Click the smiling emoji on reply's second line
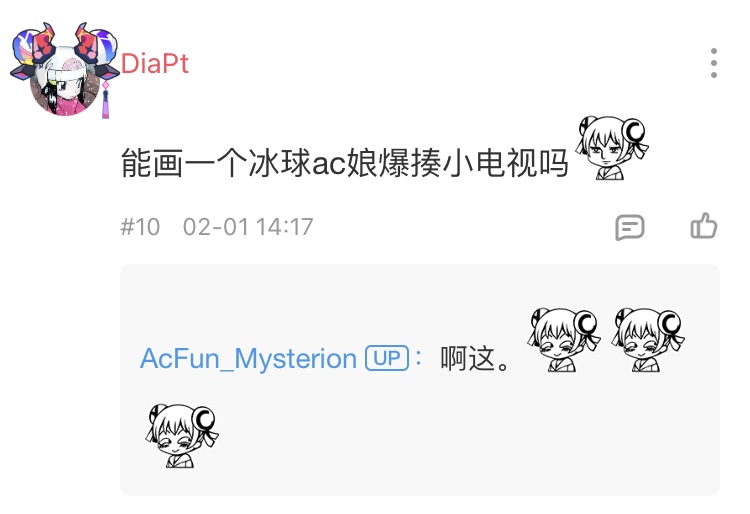Image resolution: width=750 pixels, height=514 pixels. pos(182,435)
